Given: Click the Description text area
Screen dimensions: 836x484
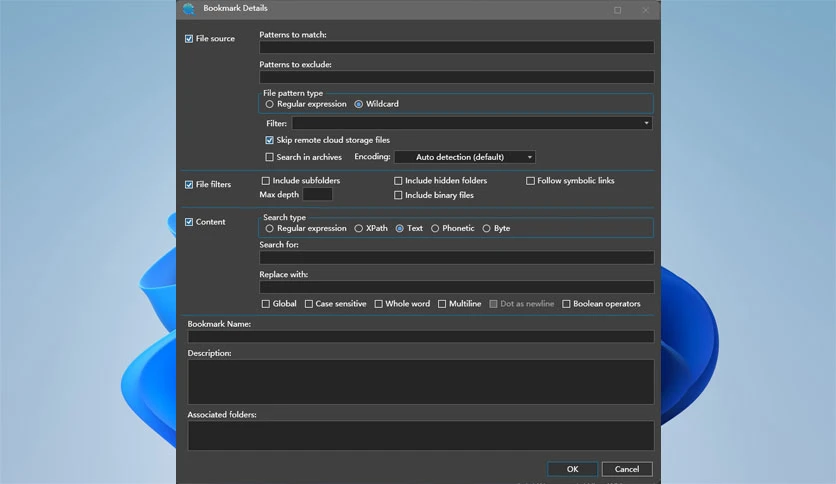Looking at the screenshot, I should [421, 382].
